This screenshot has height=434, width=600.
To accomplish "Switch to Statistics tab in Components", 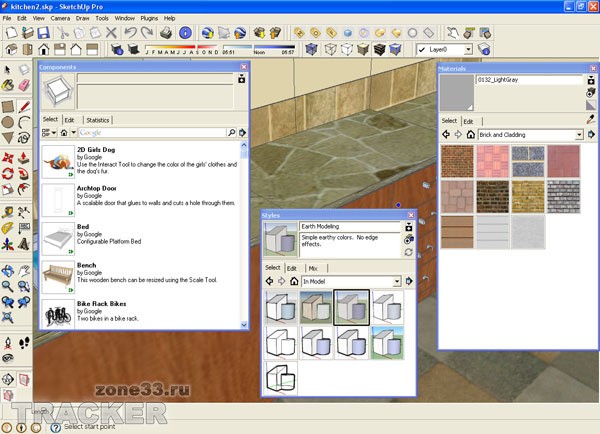I will (x=98, y=120).
